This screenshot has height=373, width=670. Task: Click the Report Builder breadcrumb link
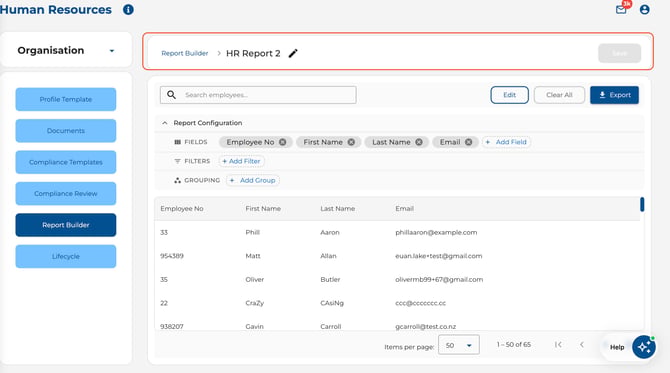coord(185,53)
